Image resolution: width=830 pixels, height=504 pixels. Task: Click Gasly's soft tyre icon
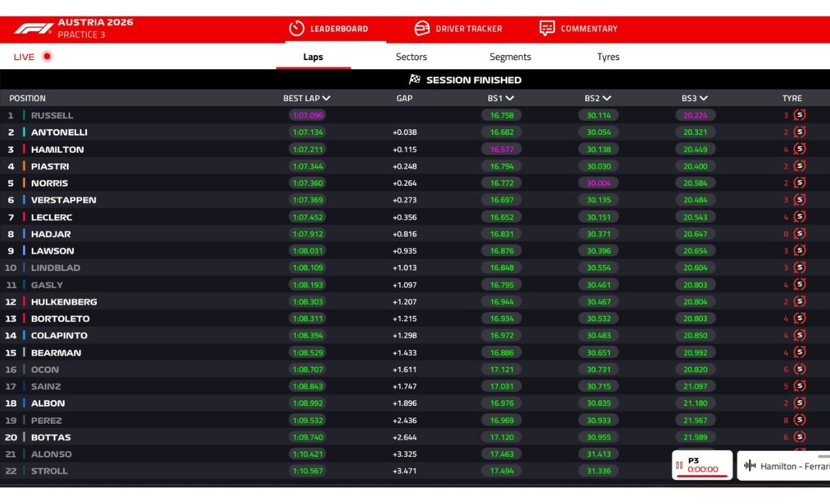point(800,285)
